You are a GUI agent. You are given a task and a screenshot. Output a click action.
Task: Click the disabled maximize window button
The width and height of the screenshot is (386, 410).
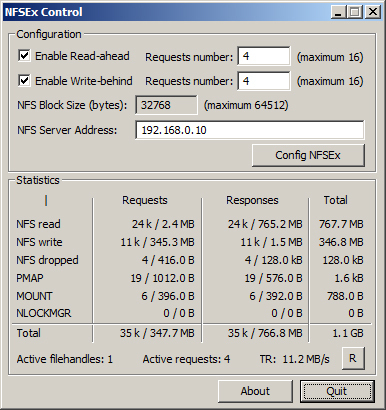click(x=355, y=12)
